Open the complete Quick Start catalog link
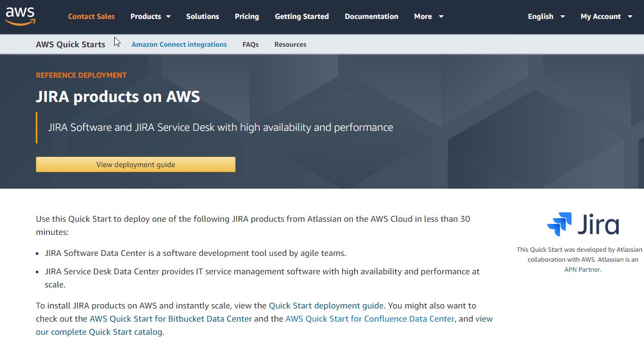 (x=265, y=325)
